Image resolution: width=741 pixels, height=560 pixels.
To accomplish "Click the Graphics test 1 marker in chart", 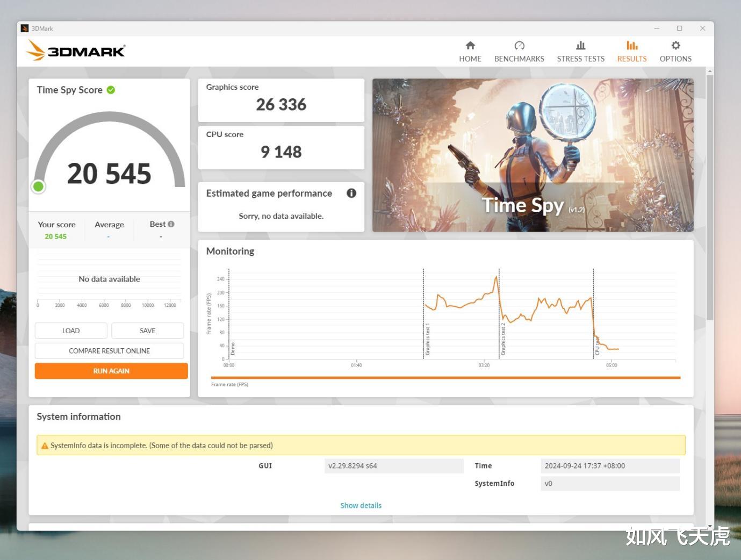I will [428, 339].
